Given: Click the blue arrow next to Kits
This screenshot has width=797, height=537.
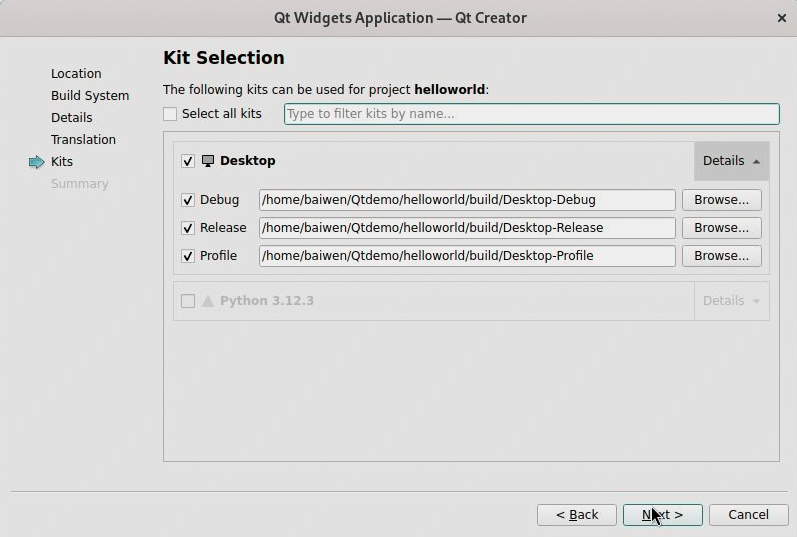Looking at the screenshot, I should click(37, 162).
